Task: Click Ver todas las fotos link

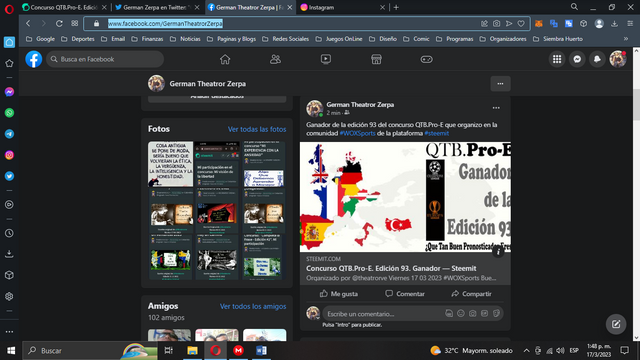Action: pyautogui.click(x=257, y=129)
